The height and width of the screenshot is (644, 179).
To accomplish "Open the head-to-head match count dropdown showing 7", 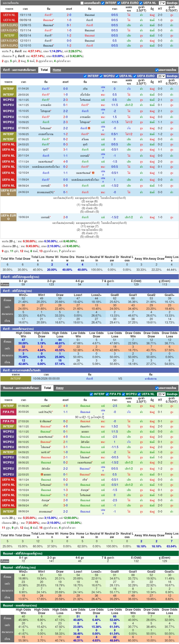I will click(162, 3).
